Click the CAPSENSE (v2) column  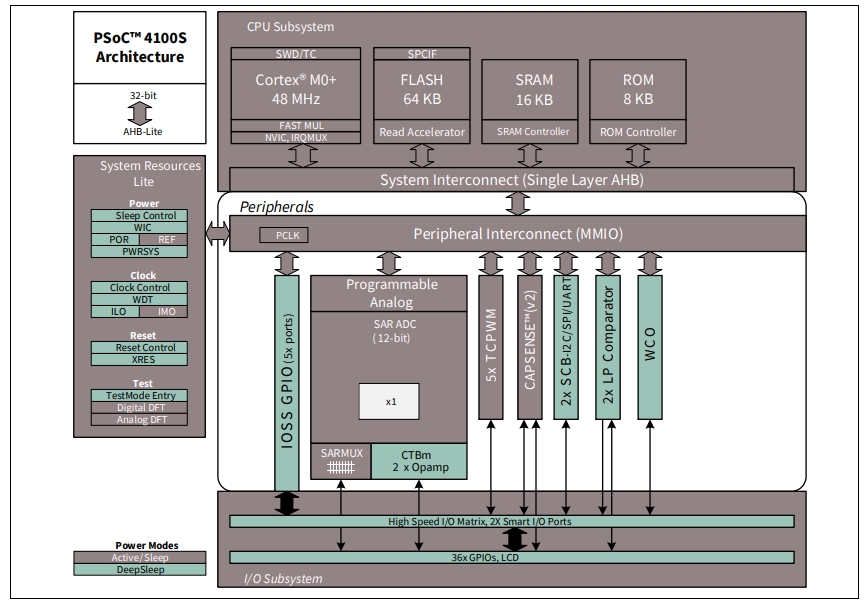coord(530,347)
